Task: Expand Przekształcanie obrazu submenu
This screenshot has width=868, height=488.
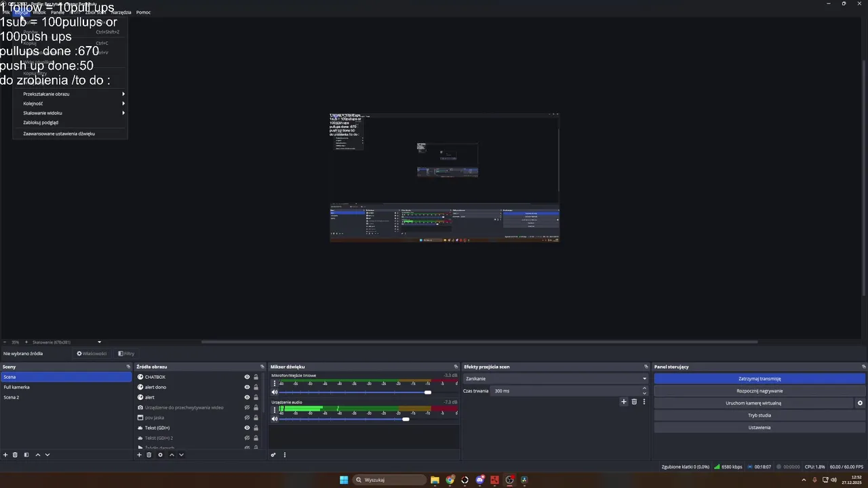Action: coord(73,94)
